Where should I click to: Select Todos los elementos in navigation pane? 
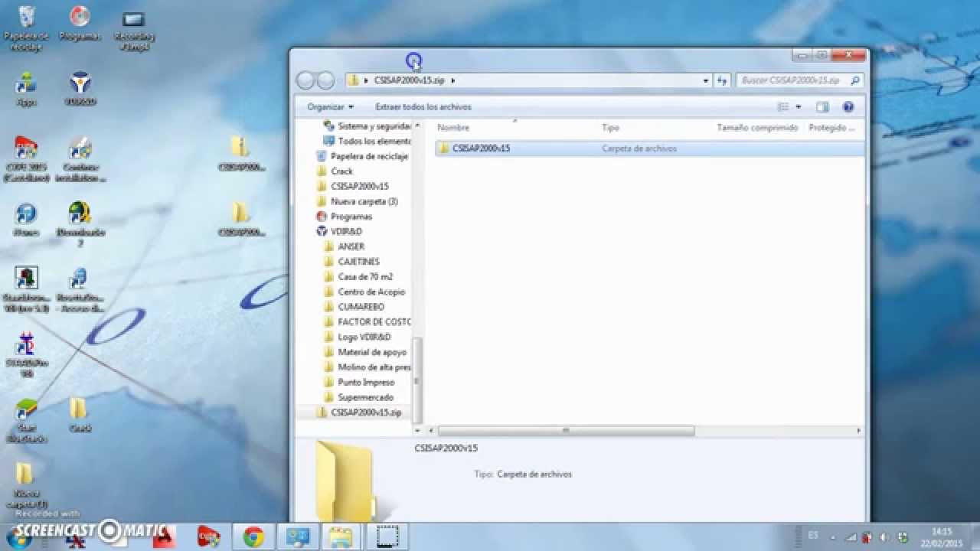(x=367, y=142)
